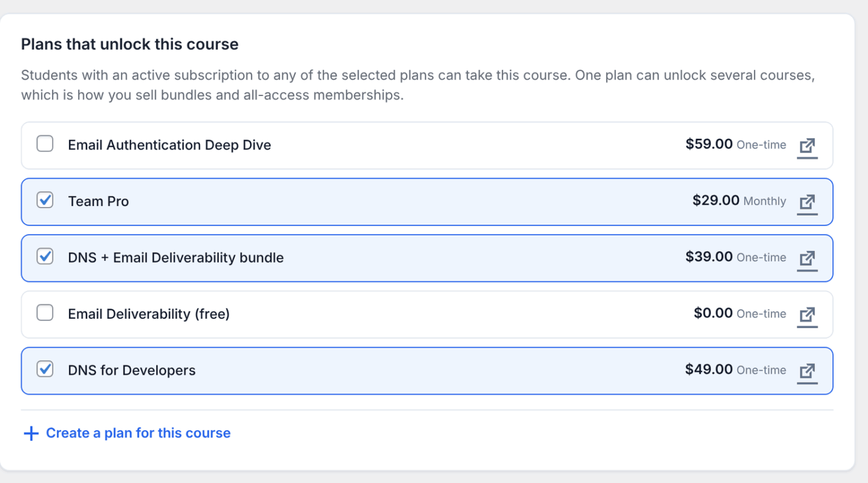Click the Monthly billing label
Screen dimensions: 868x483
coord(764,201)
